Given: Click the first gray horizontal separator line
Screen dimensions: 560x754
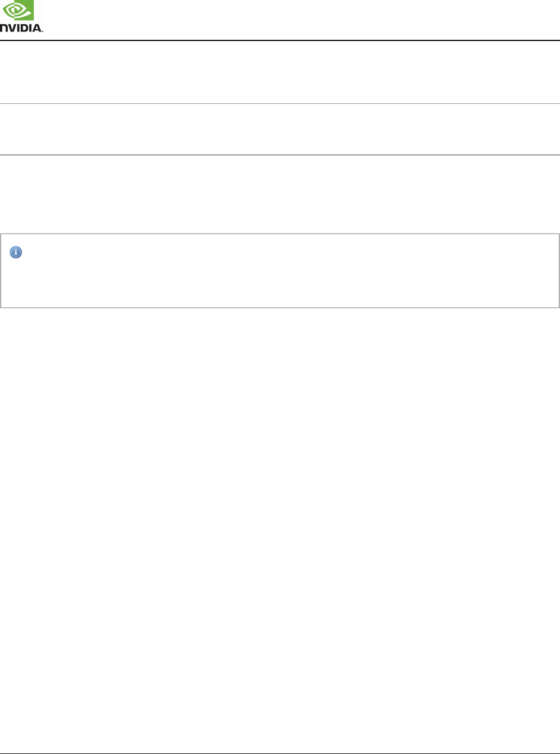Looking at the screenshot, I should click(280, 103).
